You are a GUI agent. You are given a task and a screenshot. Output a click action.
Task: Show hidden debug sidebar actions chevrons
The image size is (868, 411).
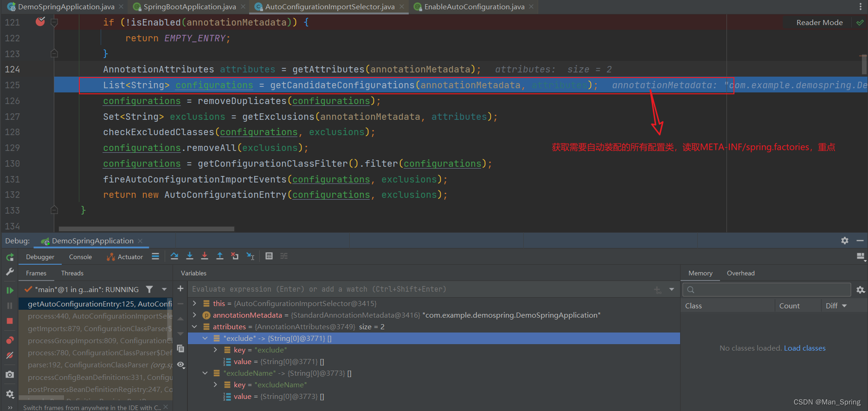click(10, 407)
